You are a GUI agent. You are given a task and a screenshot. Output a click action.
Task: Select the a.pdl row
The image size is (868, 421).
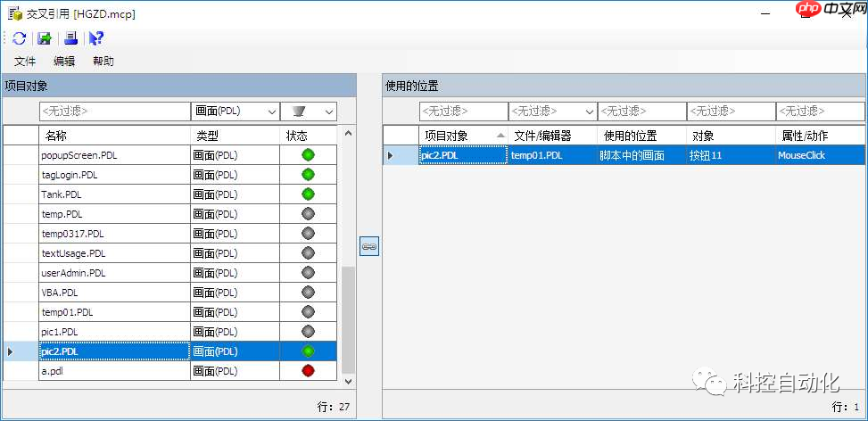(x=170, y=371)
